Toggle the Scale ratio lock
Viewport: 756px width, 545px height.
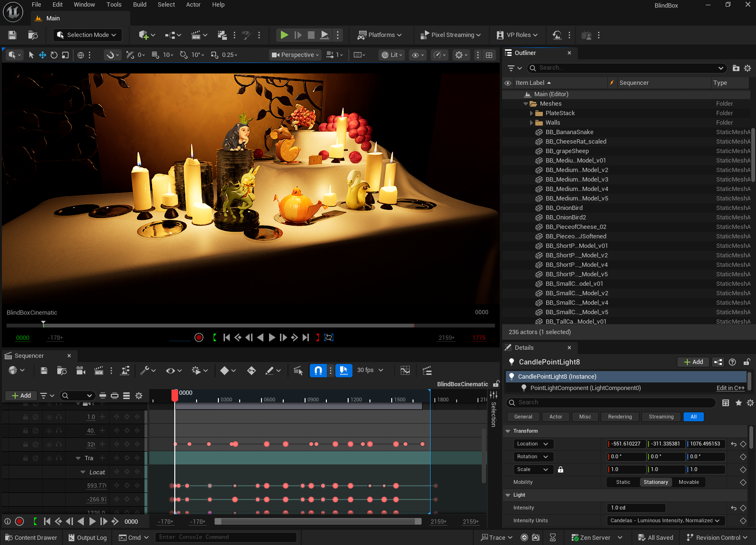coord(560,470)
